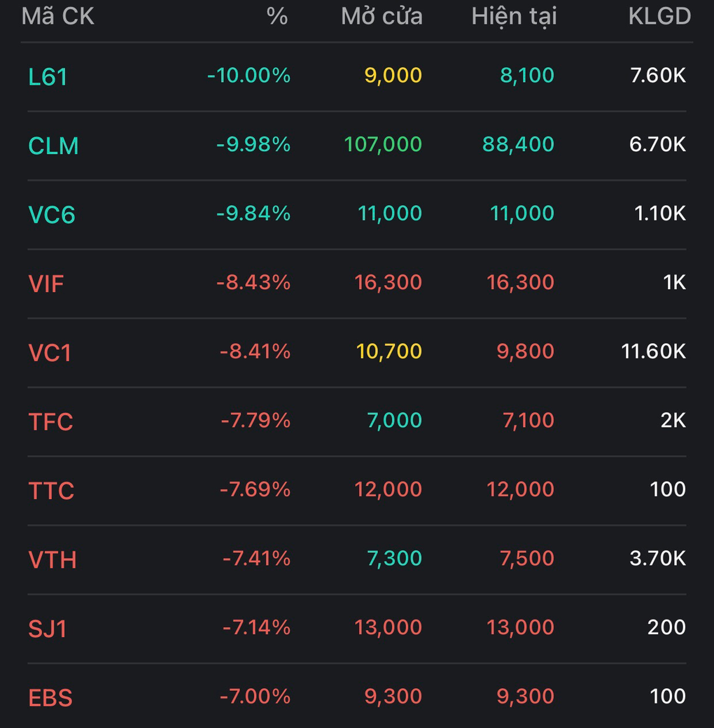Click VTH's current price 7,500
The height and width of the screenshot is (728, 714).
point(526,558)
